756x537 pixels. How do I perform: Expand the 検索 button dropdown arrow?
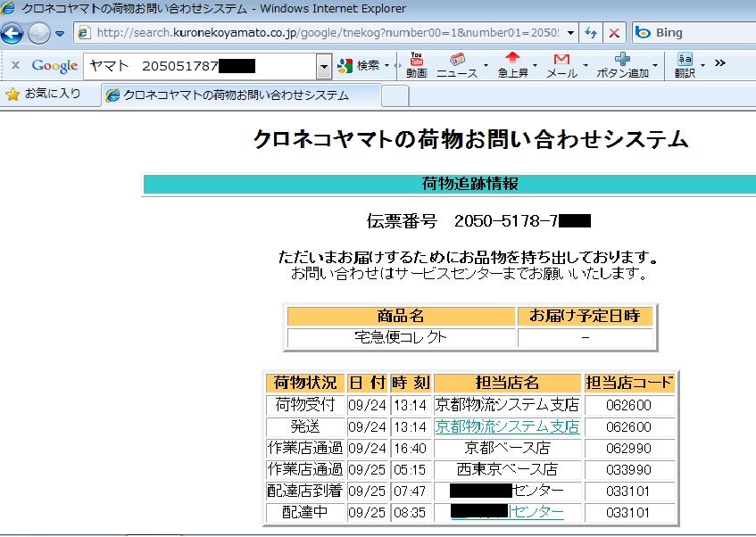(x=387, y=65)
